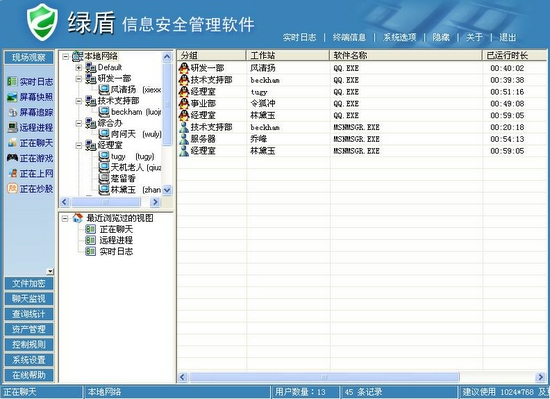
Task: Select 正在聊天 in the sidebar
Action: pyautogui.click(x=30, y=143)
